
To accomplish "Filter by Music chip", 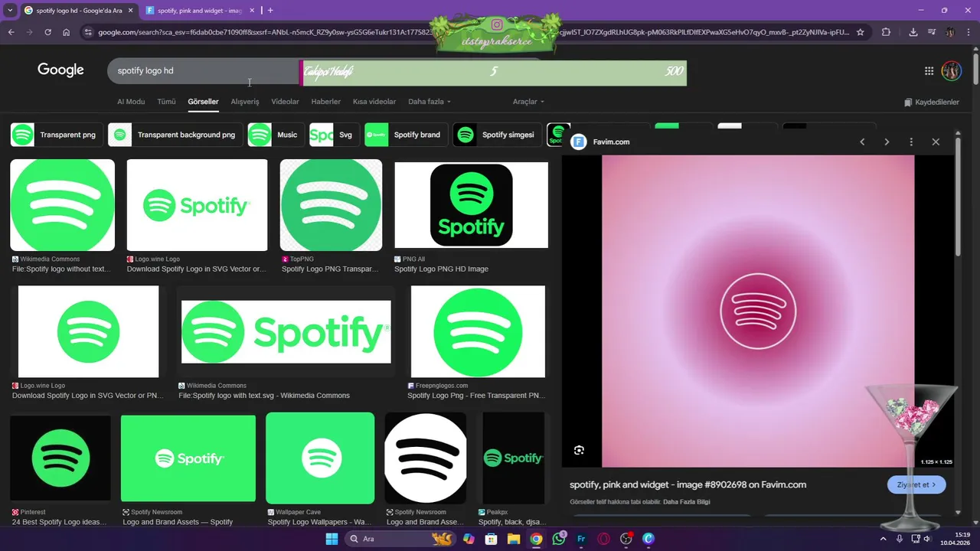I will click(x=276, y=135).
